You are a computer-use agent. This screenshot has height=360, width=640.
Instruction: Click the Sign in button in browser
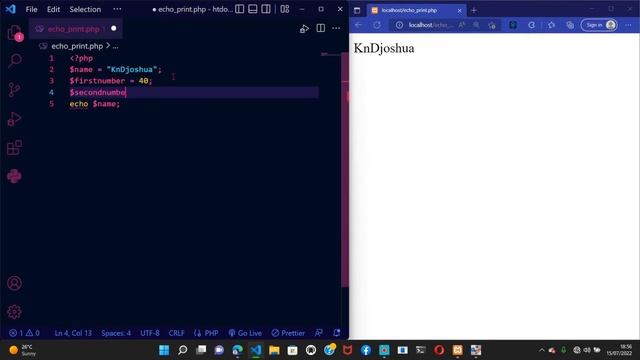599,25
